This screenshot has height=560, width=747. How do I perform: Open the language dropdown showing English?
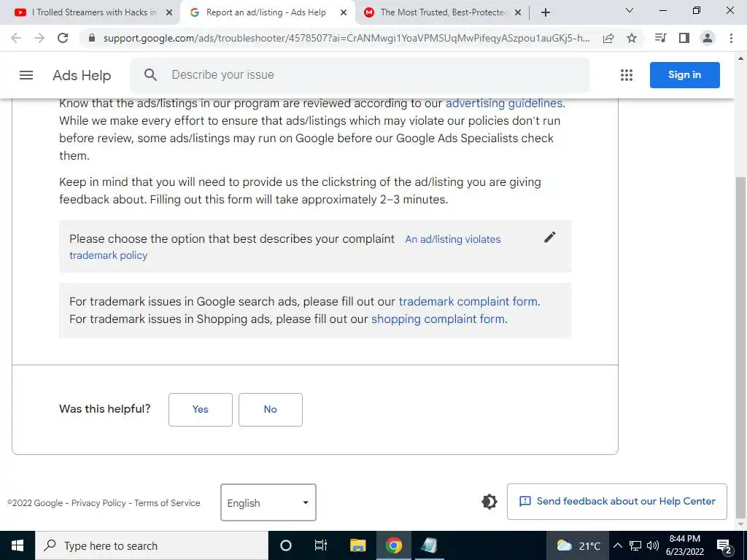268,502
